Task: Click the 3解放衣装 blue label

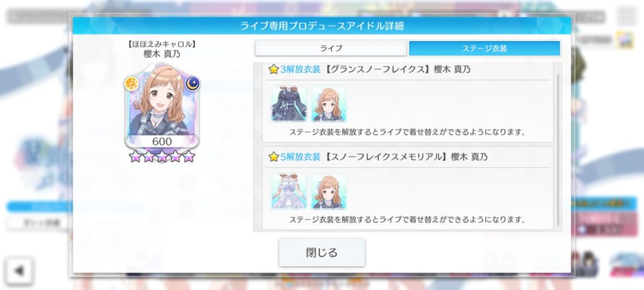Action: click(300, 69)
